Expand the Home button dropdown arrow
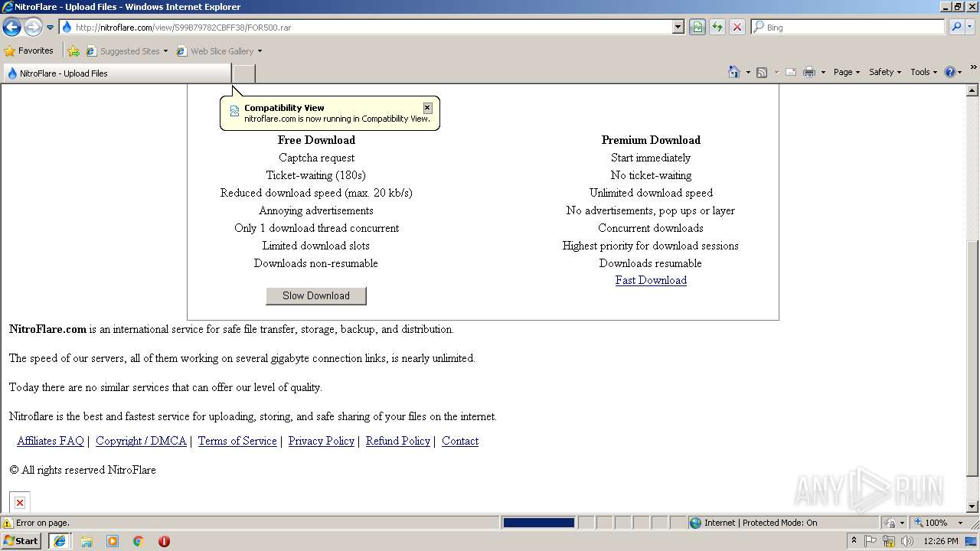Viewport: 980px width, 551px height. pyautogui.click(x=748, y=72)
